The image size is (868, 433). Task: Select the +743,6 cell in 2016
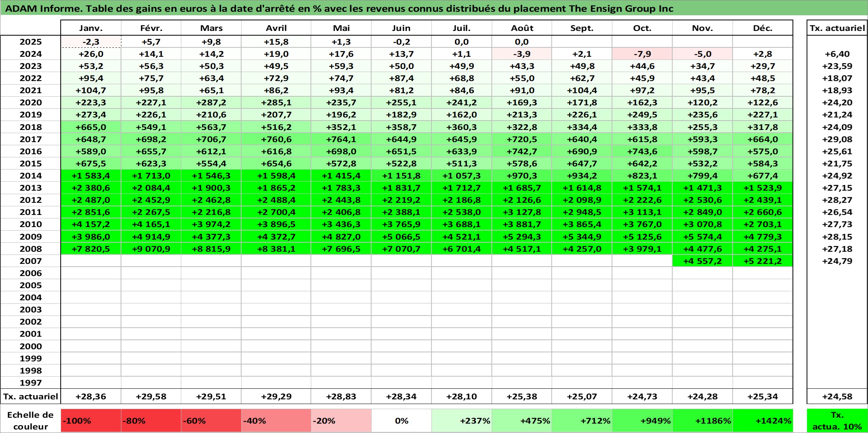642,152
